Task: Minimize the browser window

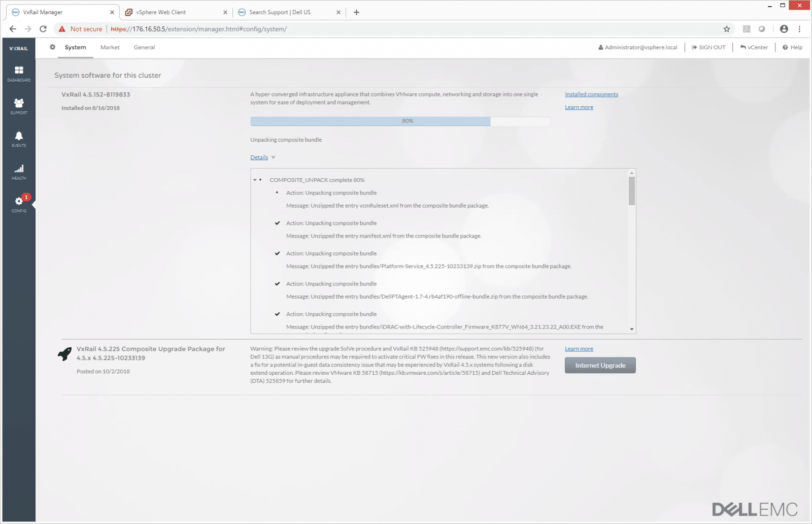Action: [769, 6]
